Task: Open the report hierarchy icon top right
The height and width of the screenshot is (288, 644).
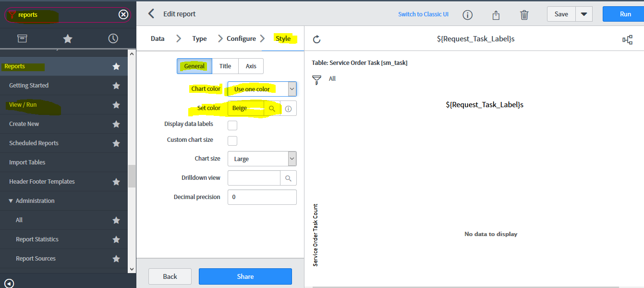Action: coord(627,39)
